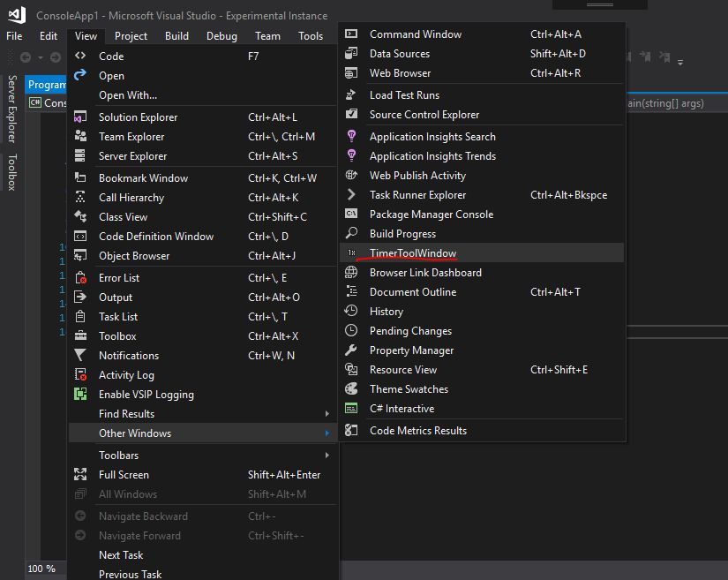Click the Package Manager Console icon

pyautogui.click(x=351, y=214)
